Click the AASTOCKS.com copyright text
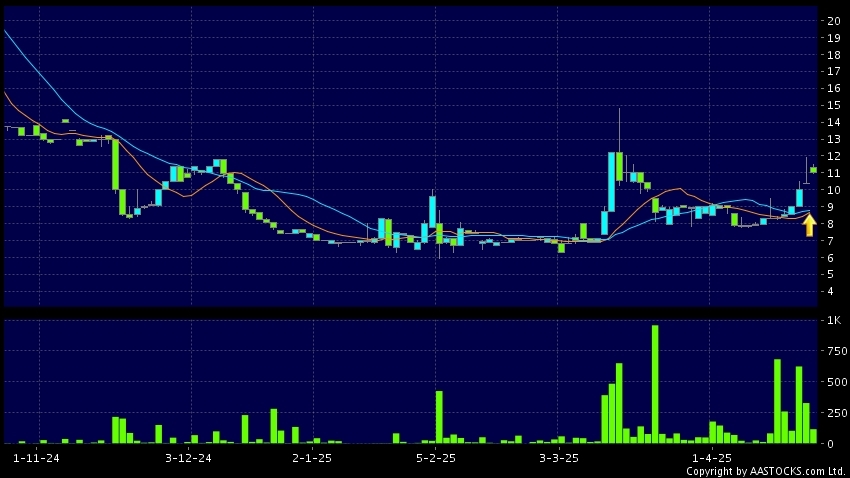Screen dimensions: 850x478 pyautogui.click(x=765, y=471)
